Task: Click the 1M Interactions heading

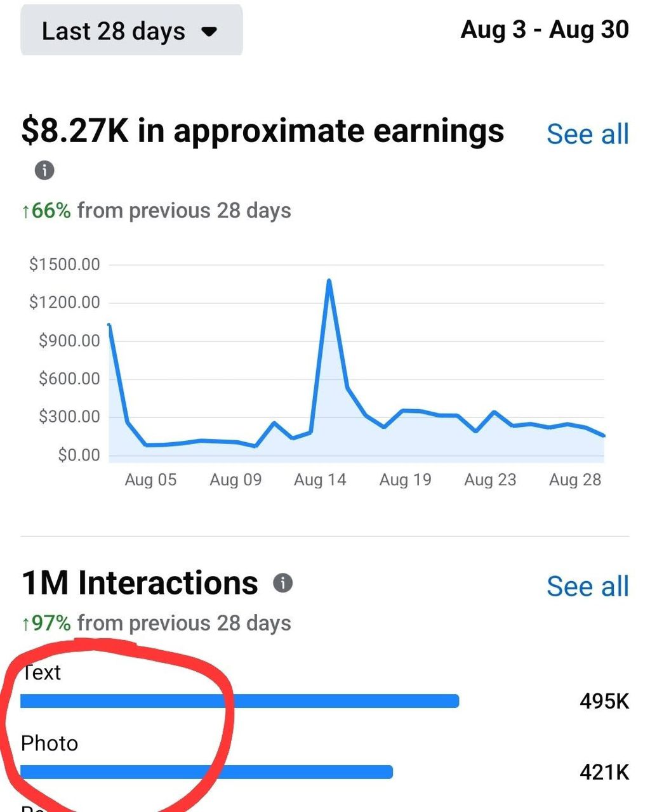Action: [x=138, y=582]
